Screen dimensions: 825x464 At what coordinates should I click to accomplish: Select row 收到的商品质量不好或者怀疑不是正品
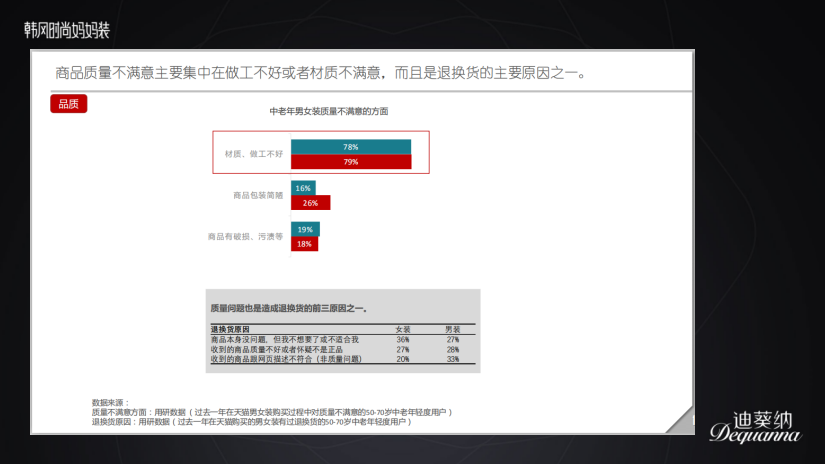(x=343, y=349)
